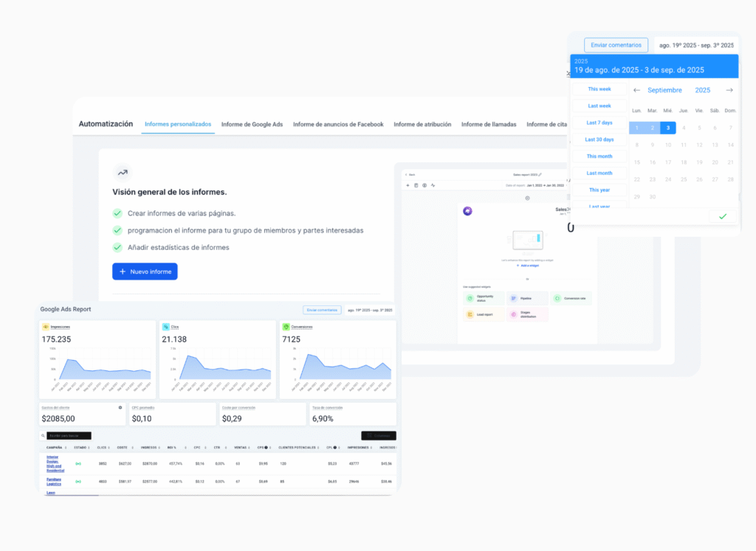
Task: Open the 2025 year selector in calendar
Action: click(702, 90)
